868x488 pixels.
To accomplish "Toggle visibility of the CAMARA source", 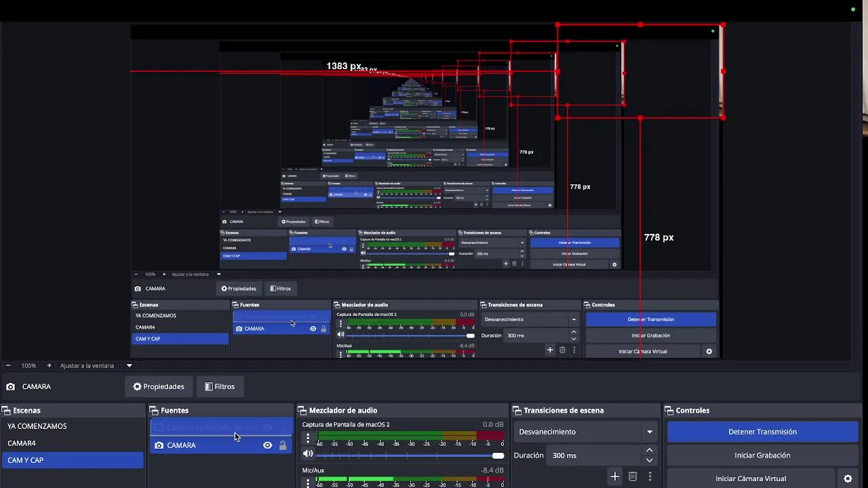I will click(x=267, y=445).
